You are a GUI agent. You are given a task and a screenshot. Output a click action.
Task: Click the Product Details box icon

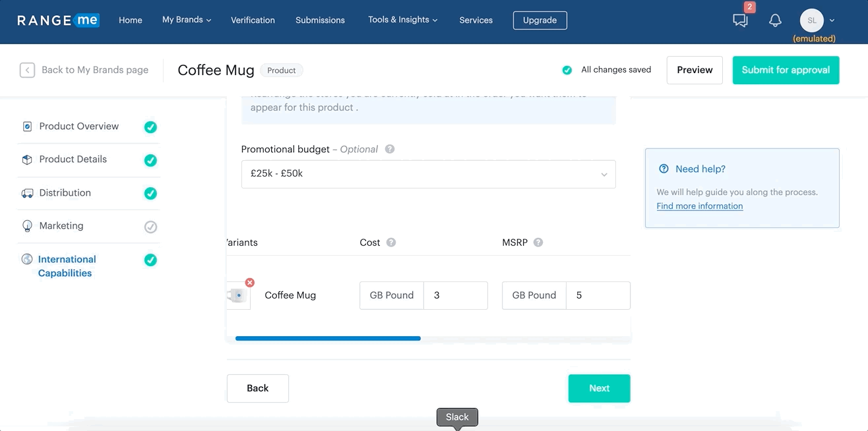(x=27, y=159)
